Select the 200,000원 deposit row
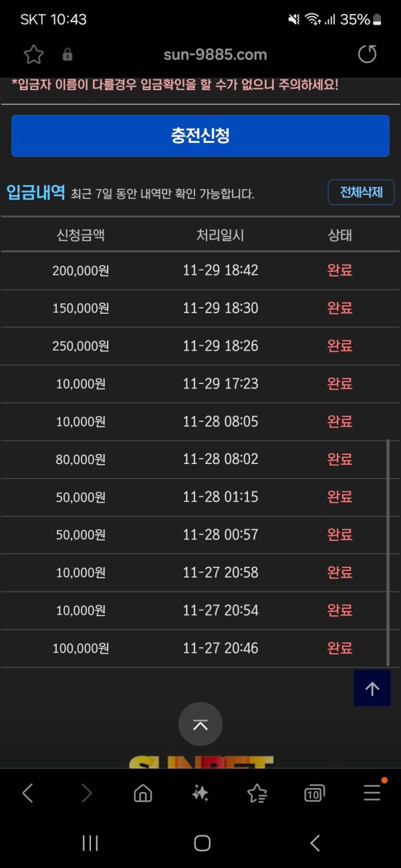Image resolution: width=401 pixels, height=868 pixels. point(200,270)
